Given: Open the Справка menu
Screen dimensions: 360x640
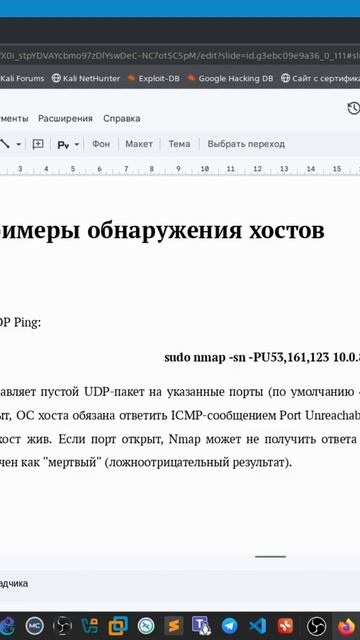Looking at the screenshot, I should click(x=122, y=118).
